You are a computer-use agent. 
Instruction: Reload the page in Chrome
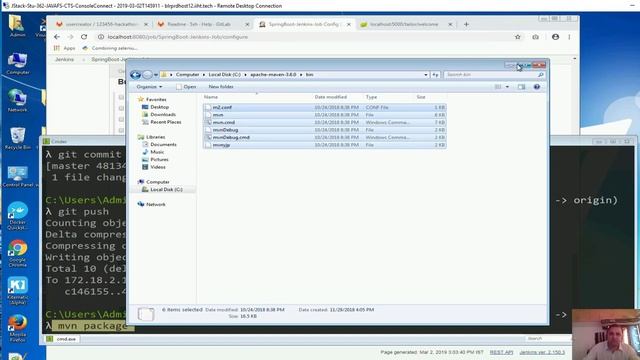84,37
